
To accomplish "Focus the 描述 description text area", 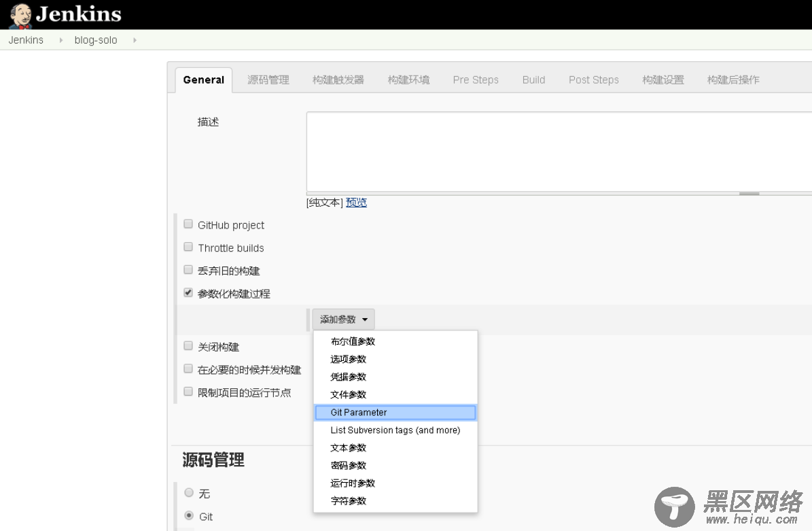I will tap(559, 152).
